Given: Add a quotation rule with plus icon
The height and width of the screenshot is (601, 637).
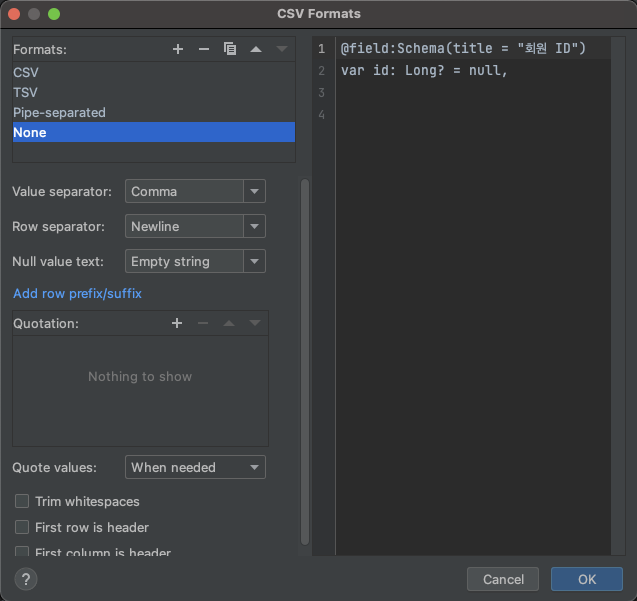Looking at the screenshot, I should pyautogui.click(x=177, y=323).
